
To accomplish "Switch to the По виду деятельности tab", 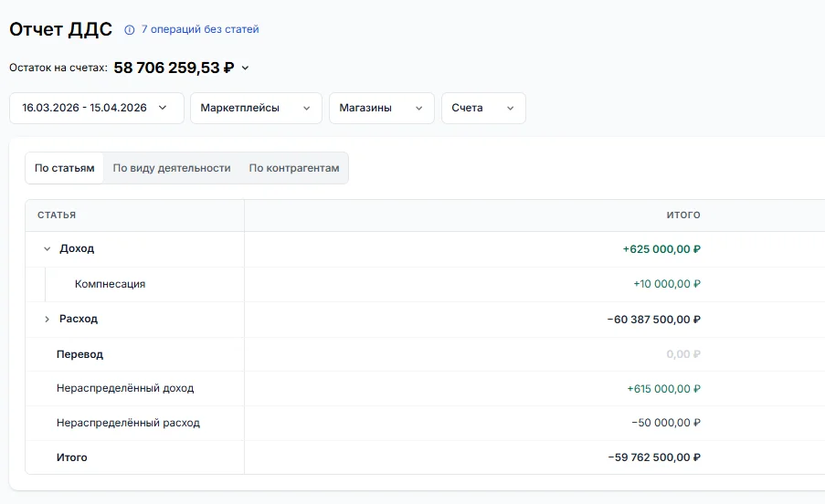I will tap(172, 168).
